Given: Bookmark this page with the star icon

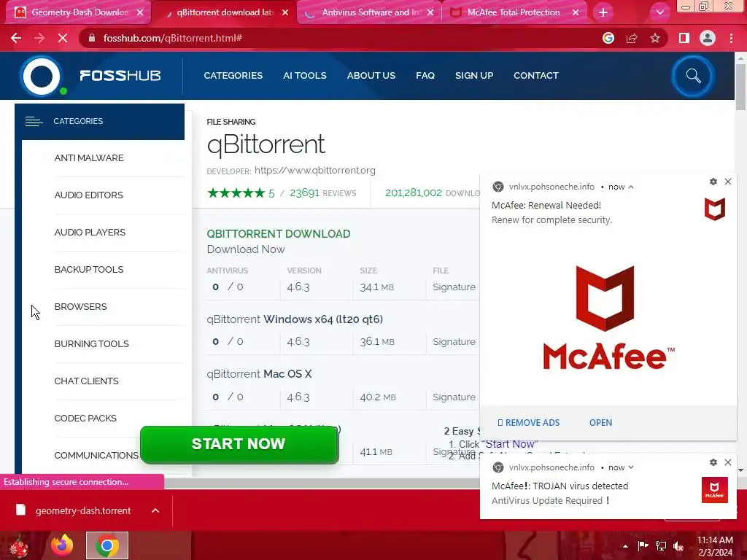Looking at the screenshot, I should tap(655, 38).
